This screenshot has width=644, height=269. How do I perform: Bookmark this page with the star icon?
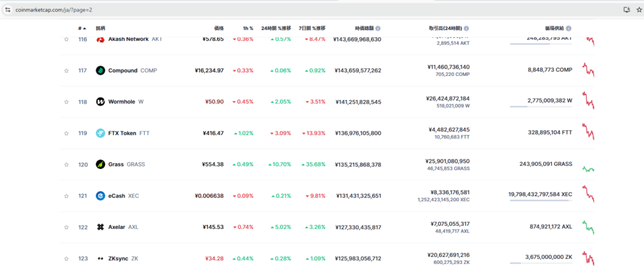tap(639, 9)
